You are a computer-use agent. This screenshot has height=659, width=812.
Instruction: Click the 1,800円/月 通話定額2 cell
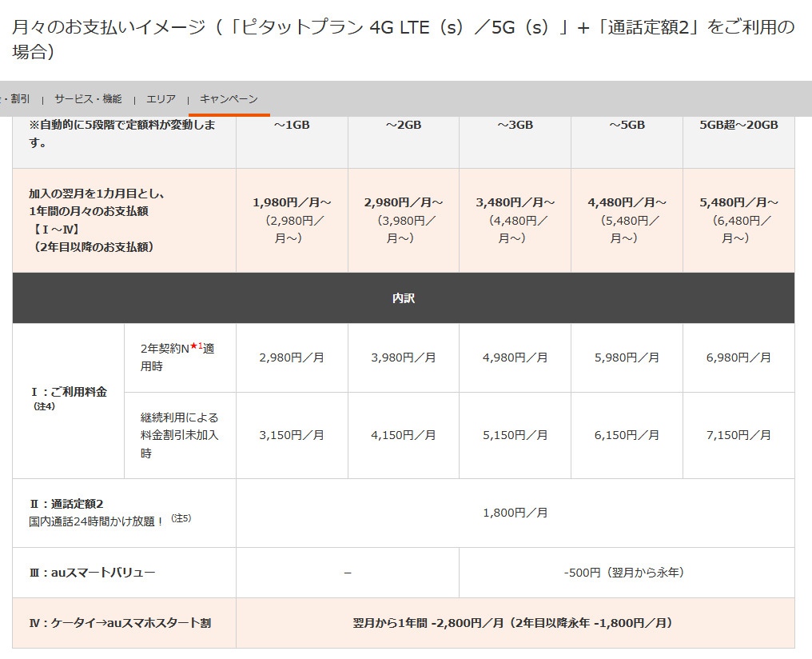pyautogui.click(x=515, y=513)
